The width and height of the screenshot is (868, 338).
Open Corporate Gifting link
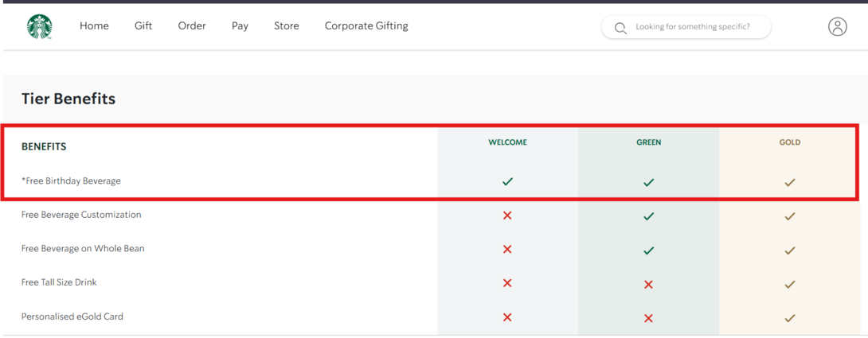[x=366, y=26]
